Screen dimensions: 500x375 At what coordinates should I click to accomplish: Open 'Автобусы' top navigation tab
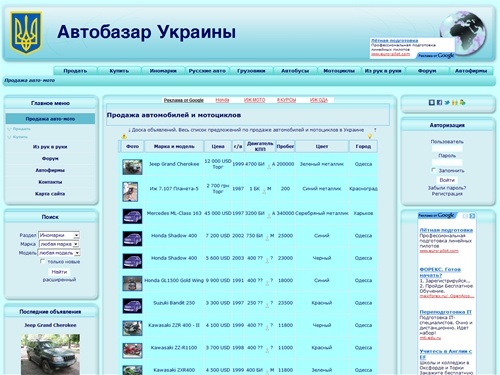click(295, 71)
